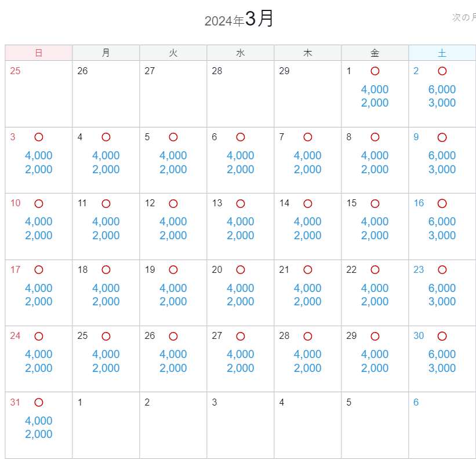Click the circle icon on March 15
Viewport: 476px width, 460px height.
(x=375, y=203)
